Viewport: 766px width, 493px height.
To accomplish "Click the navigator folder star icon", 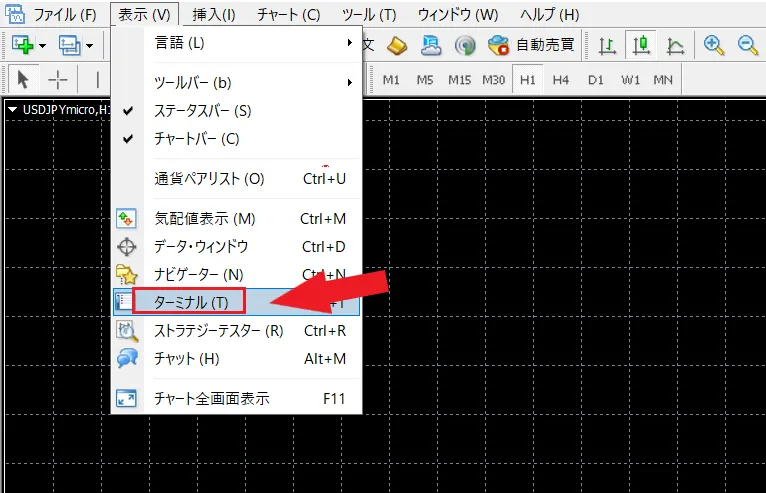I will coord(127,275).
